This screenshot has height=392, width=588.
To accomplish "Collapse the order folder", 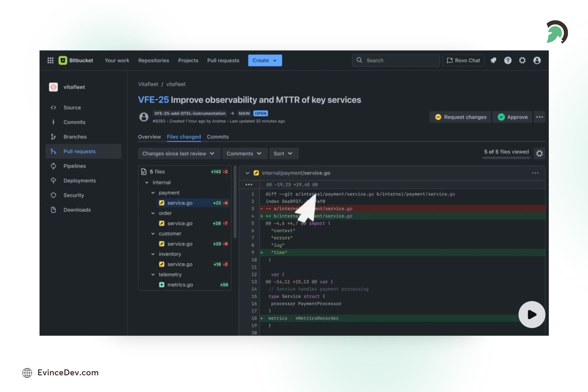I will pyautogui.click(x=153, y=213).
